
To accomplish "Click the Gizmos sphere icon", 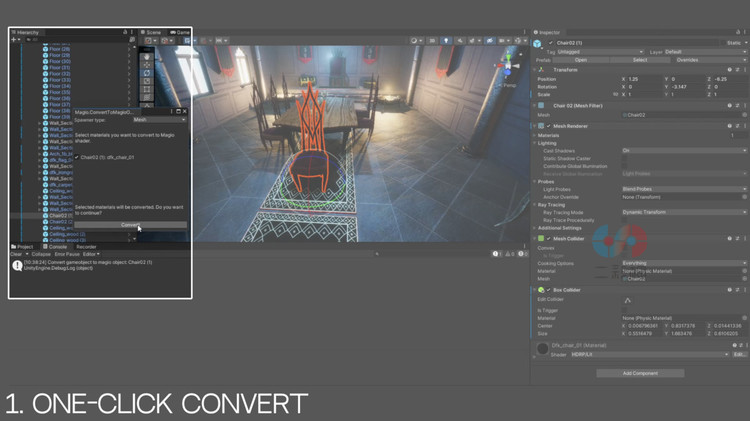I will pos(518,41).
